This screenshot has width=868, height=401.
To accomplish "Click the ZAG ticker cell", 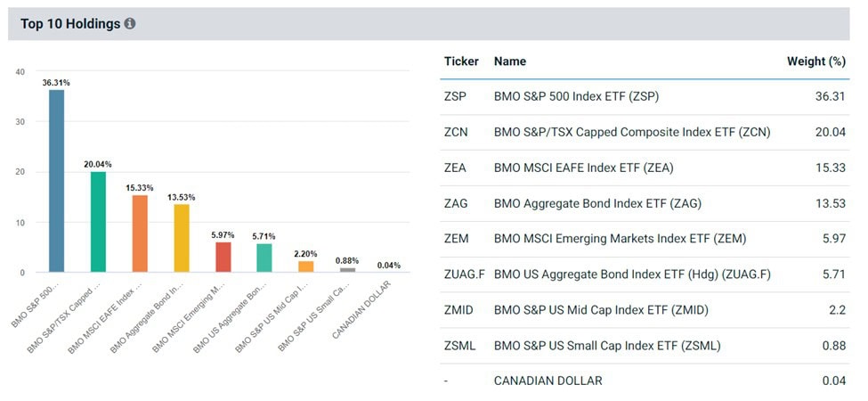I will (x=455, y=203).
